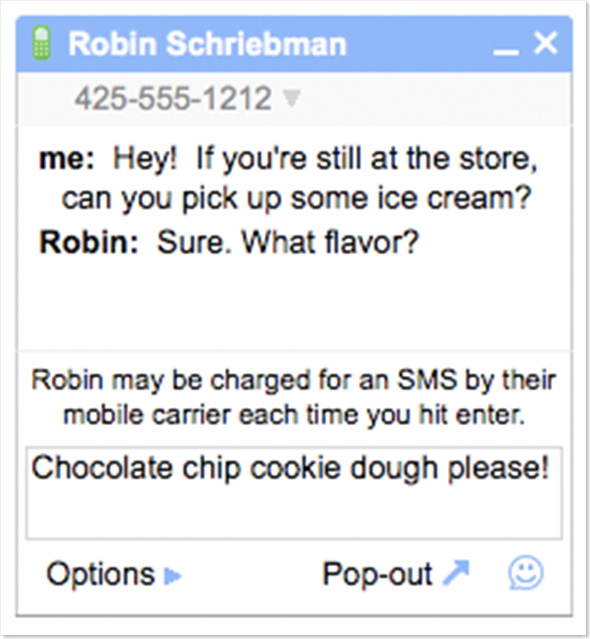590x639 pixels.
Task: Click the green mobile phone icon
Action: coord(41,43)
